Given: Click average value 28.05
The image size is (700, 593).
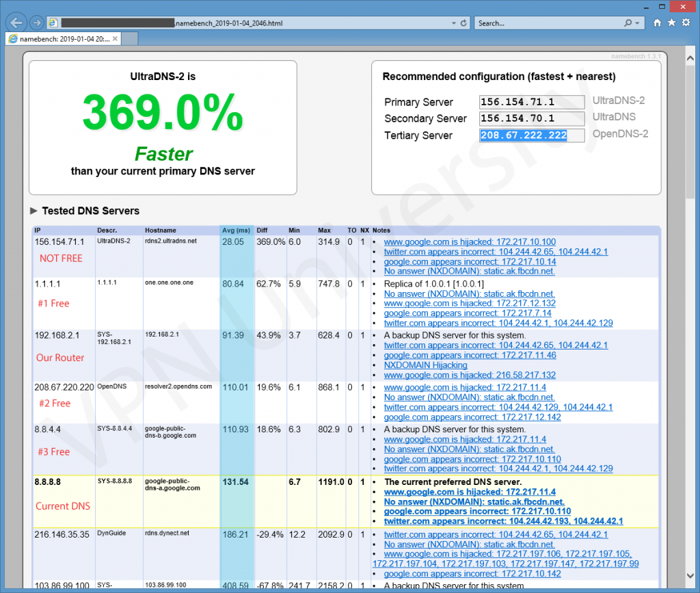Looking at the screenshot, I should 233,241.
